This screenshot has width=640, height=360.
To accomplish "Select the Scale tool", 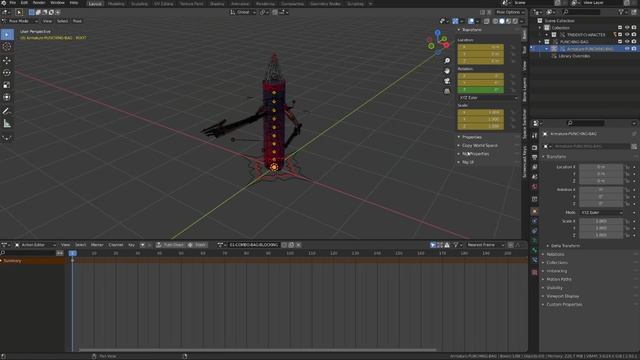I will pyautogui.click(x=7, y=85).
